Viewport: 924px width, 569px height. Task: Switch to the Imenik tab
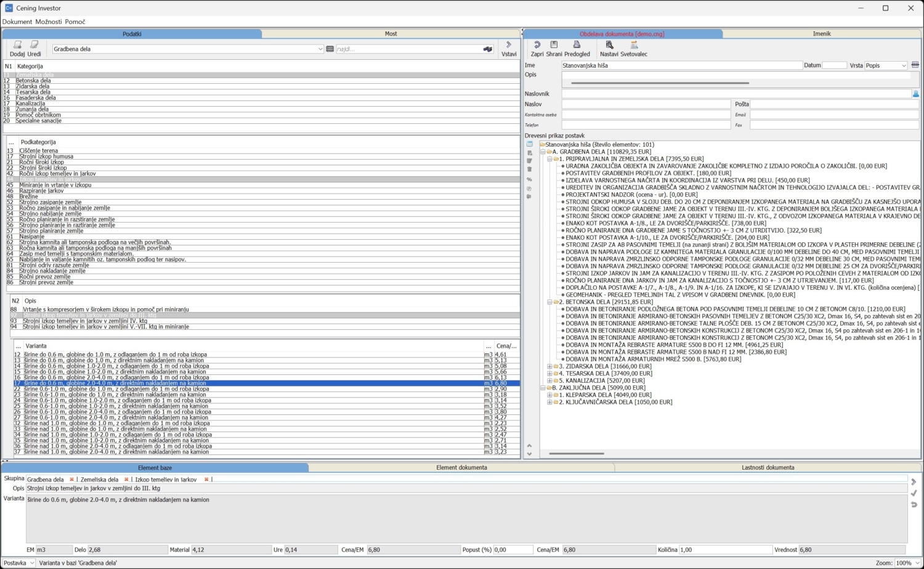[x=821, y=34]
